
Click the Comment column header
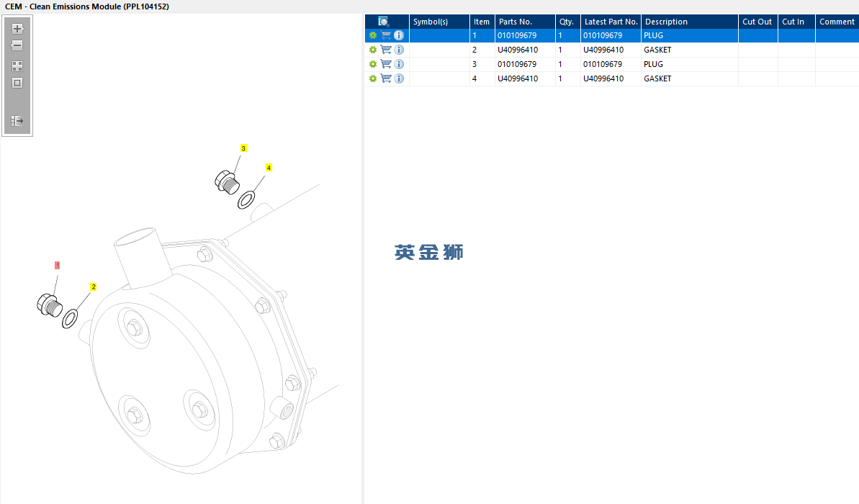[x=837, y=22]
